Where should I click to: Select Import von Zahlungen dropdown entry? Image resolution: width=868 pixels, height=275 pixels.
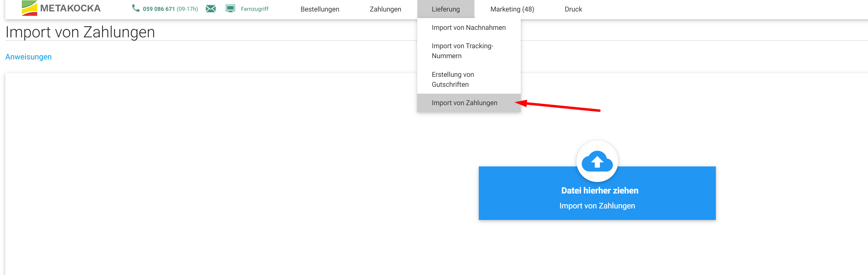click(469, 103)
